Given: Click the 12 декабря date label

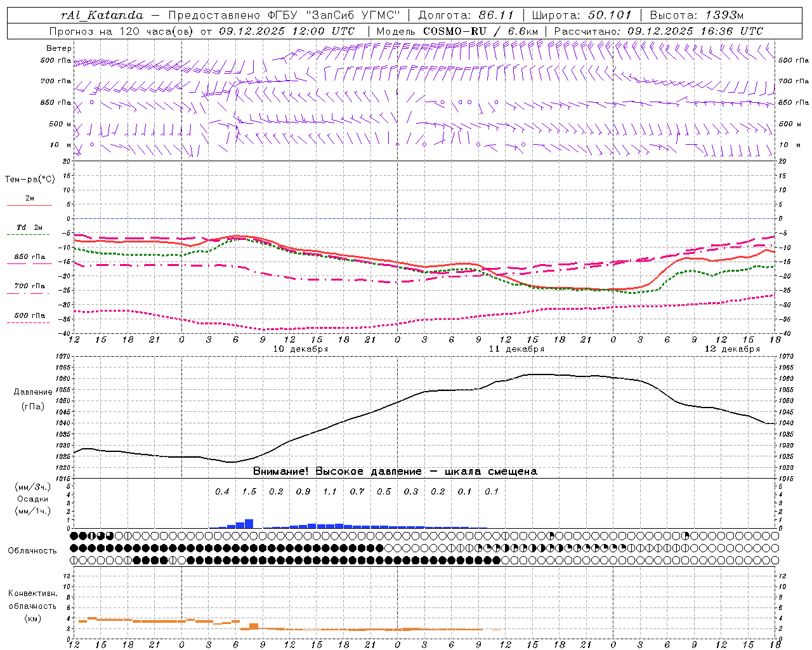Looking at the screenshot, I should [732, 349].
